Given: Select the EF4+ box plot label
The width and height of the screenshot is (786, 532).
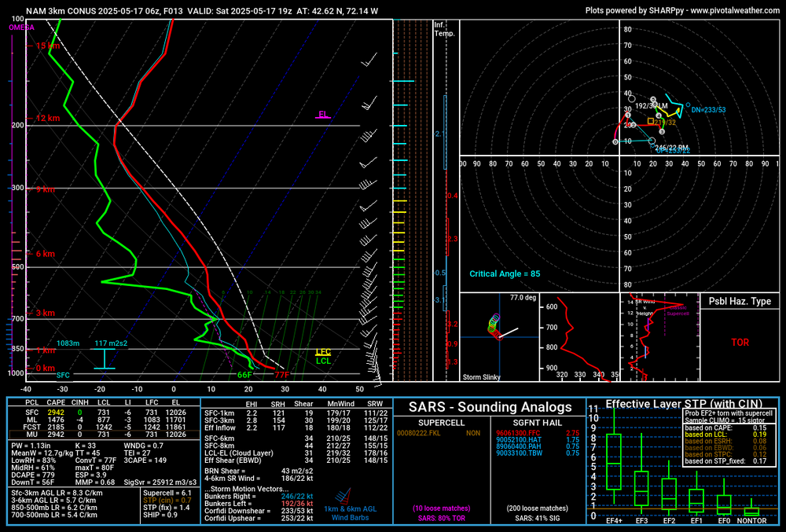Looking at the screenshot, I should point(614,521).
